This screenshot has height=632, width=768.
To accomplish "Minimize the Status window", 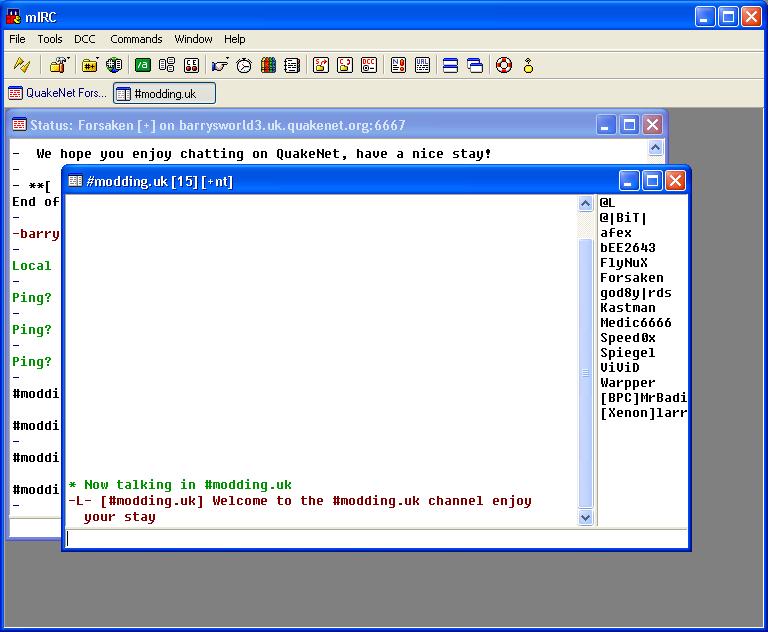I will 605,125.
